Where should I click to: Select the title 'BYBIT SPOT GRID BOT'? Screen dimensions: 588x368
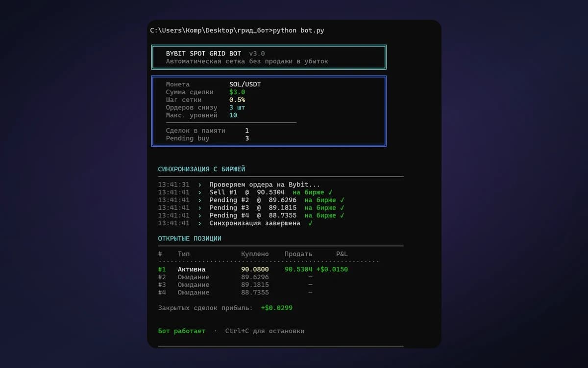(x=203, y=53)
